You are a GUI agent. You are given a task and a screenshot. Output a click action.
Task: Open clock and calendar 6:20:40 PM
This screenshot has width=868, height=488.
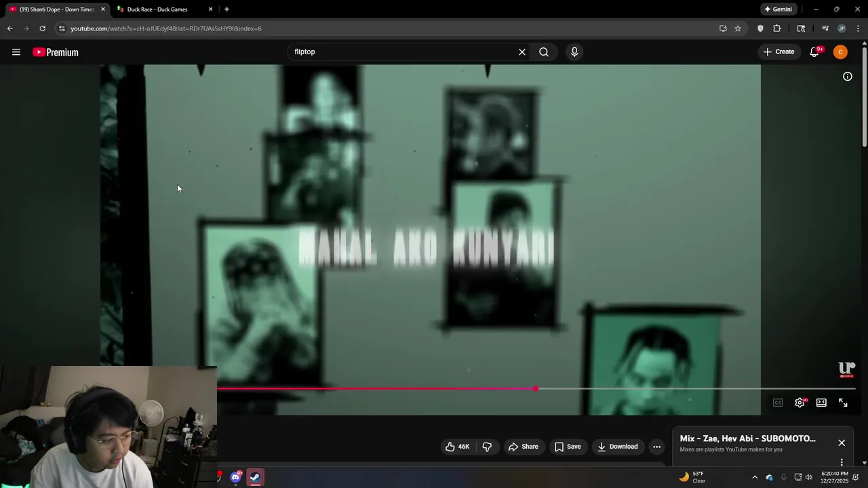(x=834, y=477)
